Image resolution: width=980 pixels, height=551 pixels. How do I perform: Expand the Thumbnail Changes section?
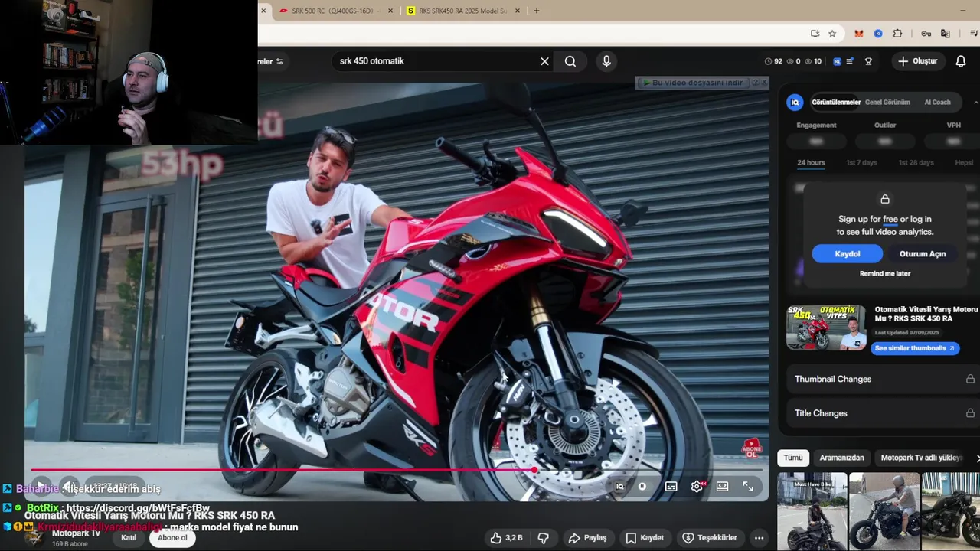pyautogui.click(x=884, y=380)
